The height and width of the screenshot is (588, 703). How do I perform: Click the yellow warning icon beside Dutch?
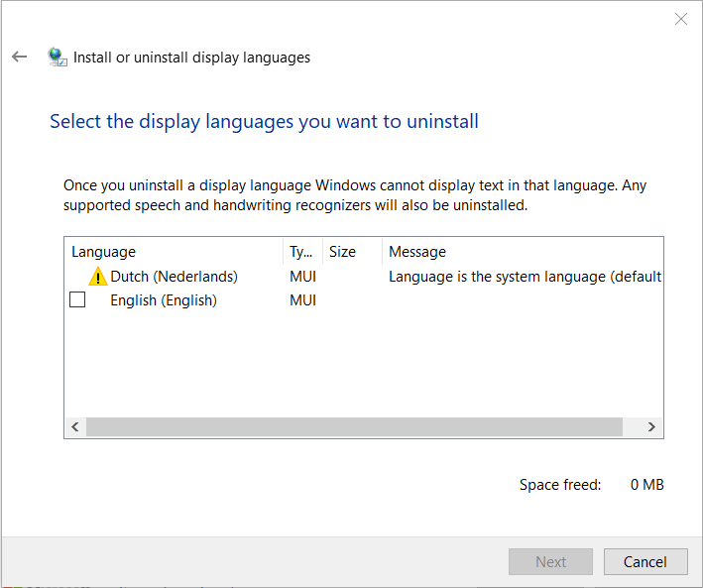(98, 277)
